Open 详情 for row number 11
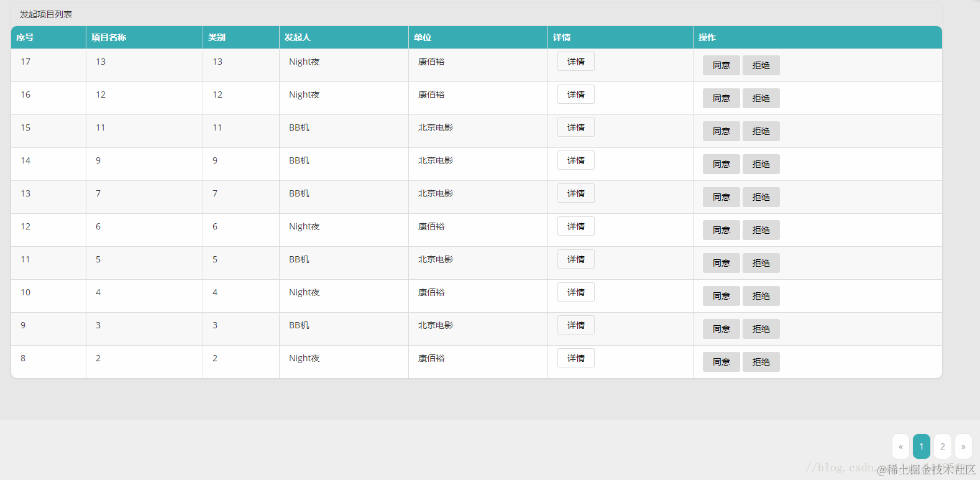 (575, 259)
